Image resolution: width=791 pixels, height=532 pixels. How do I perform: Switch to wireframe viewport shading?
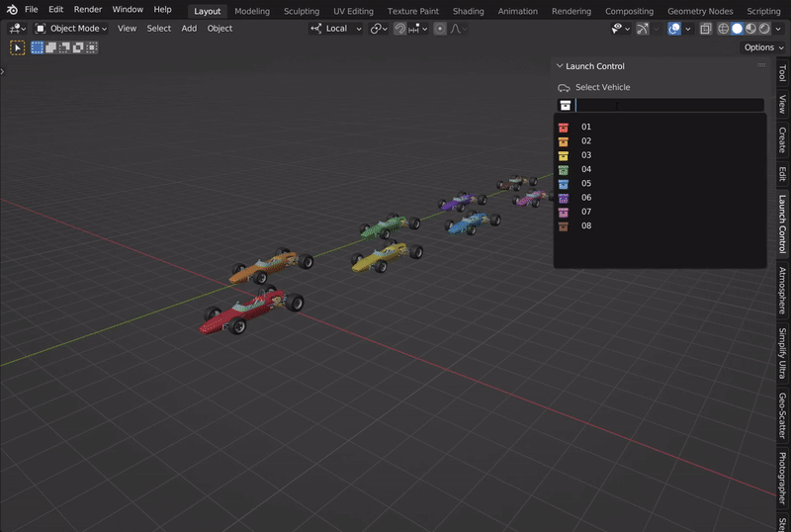pyautogui.click(x=724, y=29)
